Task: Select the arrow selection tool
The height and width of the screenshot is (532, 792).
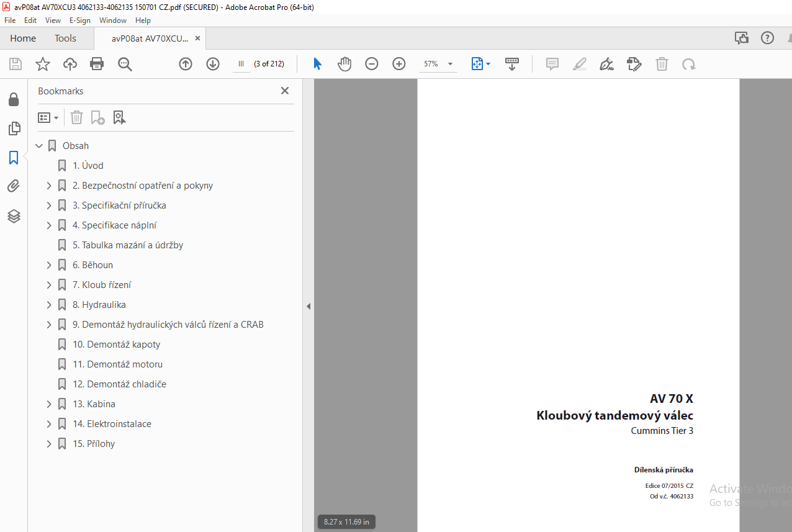Action: point(317,64)
